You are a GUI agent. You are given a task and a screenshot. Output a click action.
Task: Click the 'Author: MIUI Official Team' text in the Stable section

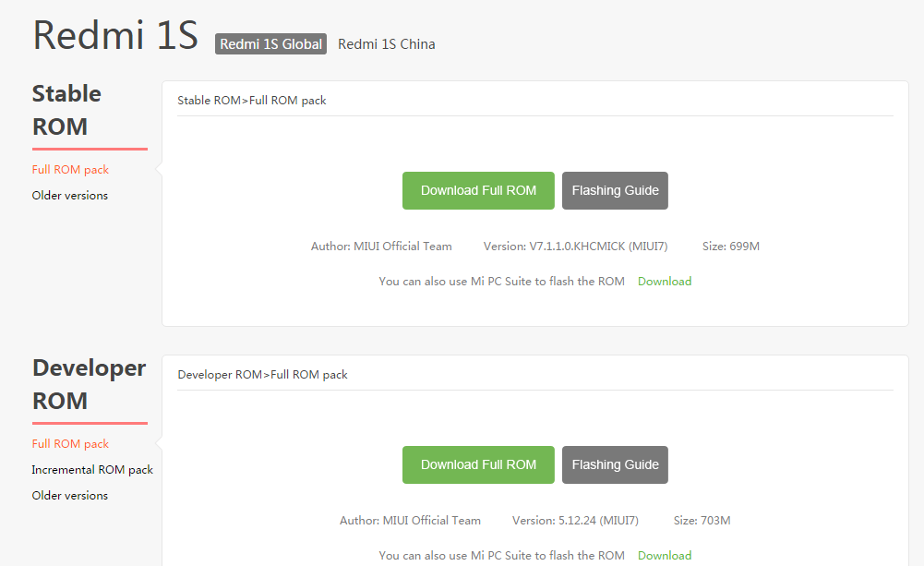point(381,247)
